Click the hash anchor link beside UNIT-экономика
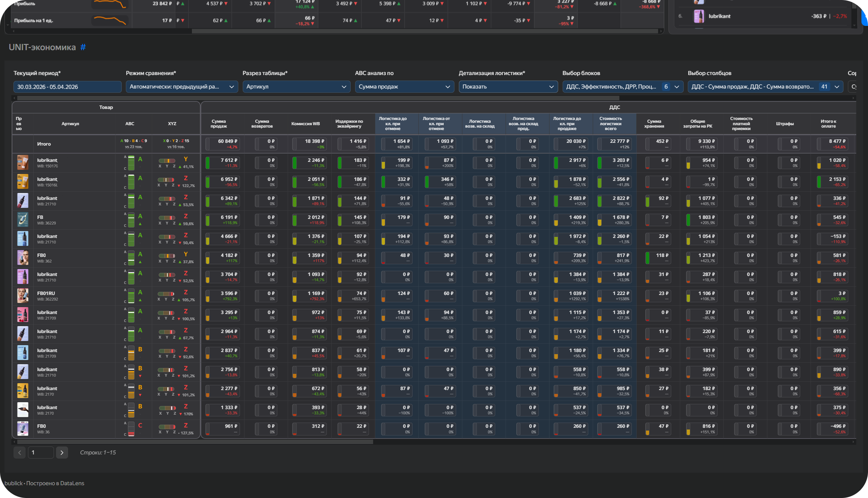The height and width of the screenshot is (498, 868). 83,47
